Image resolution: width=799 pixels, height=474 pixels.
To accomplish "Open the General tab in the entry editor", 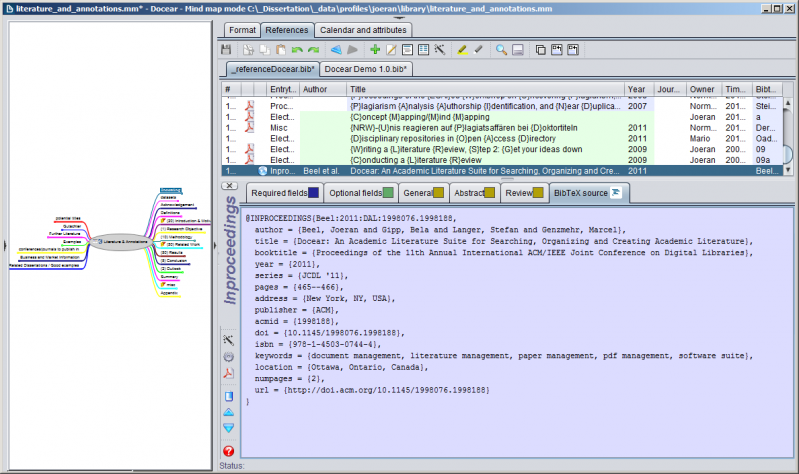I will click(x=423, y=193).
